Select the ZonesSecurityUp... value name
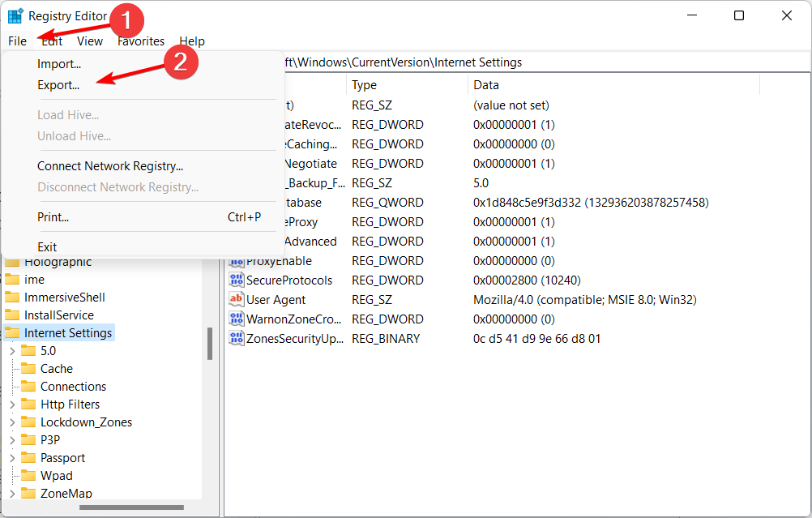 point(295,339)
